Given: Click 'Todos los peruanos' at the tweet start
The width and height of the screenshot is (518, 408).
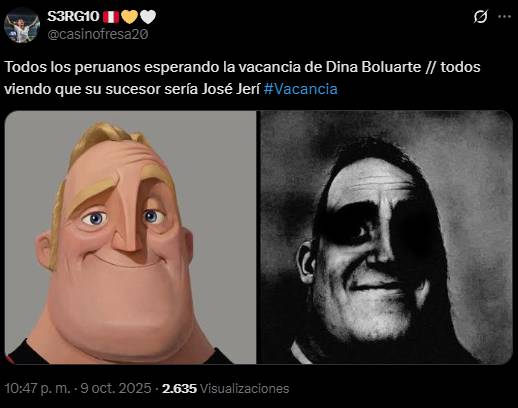Looking at the screenshot, I should pyautogui.click(x=72, y=67).
